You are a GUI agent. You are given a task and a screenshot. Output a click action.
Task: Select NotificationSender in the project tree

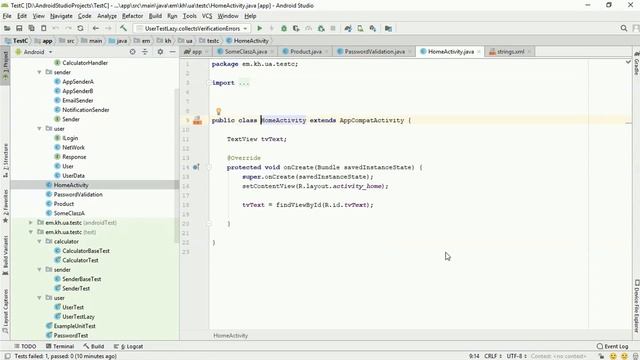86,110
